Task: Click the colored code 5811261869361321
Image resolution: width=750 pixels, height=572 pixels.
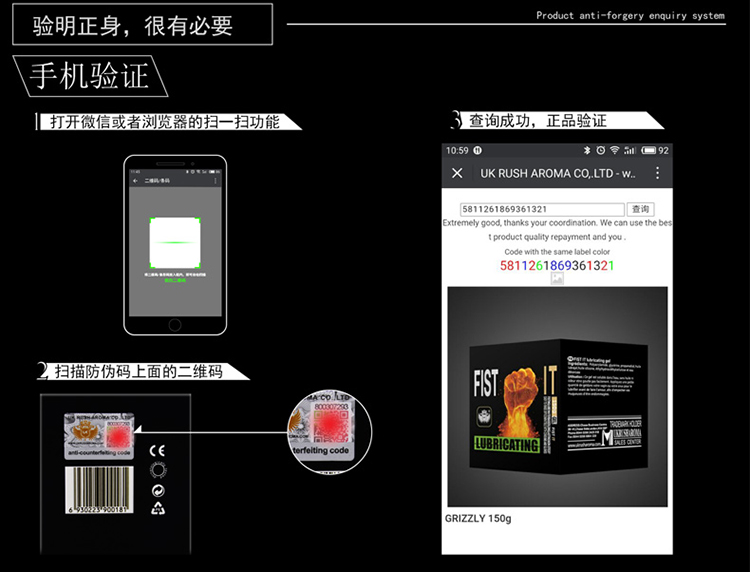Action: (557, 265)
